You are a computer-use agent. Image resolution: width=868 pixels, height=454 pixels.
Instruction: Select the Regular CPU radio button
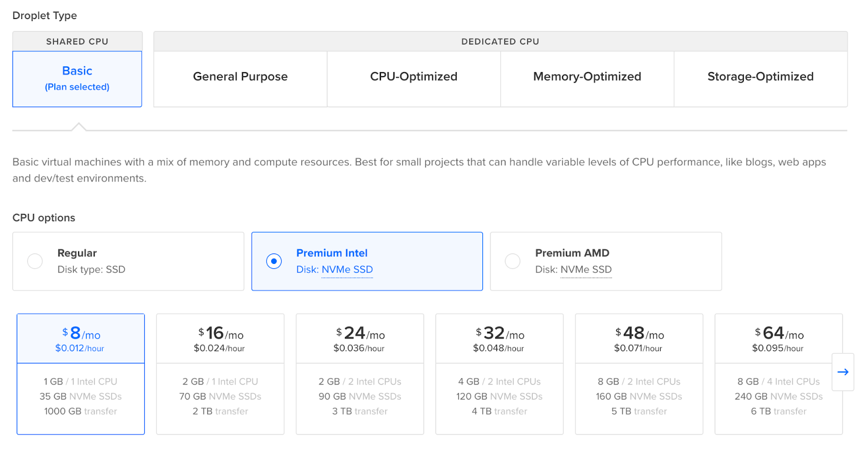(35, 261)
